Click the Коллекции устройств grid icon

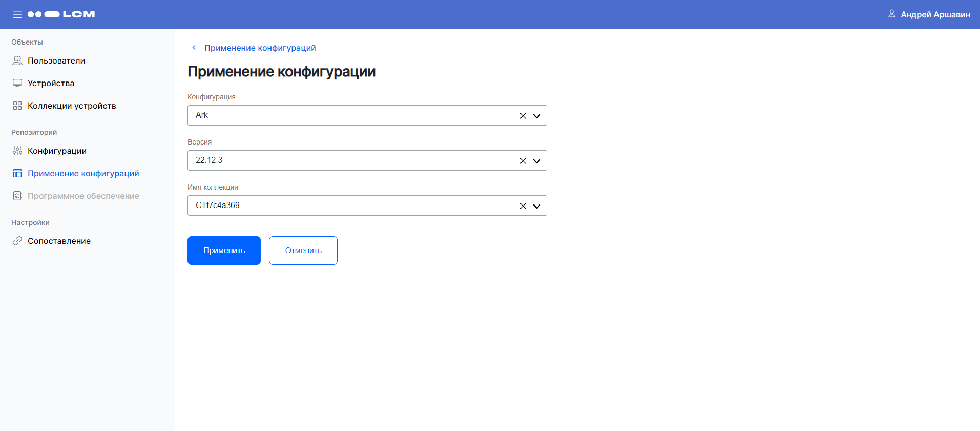coord(17,106)
